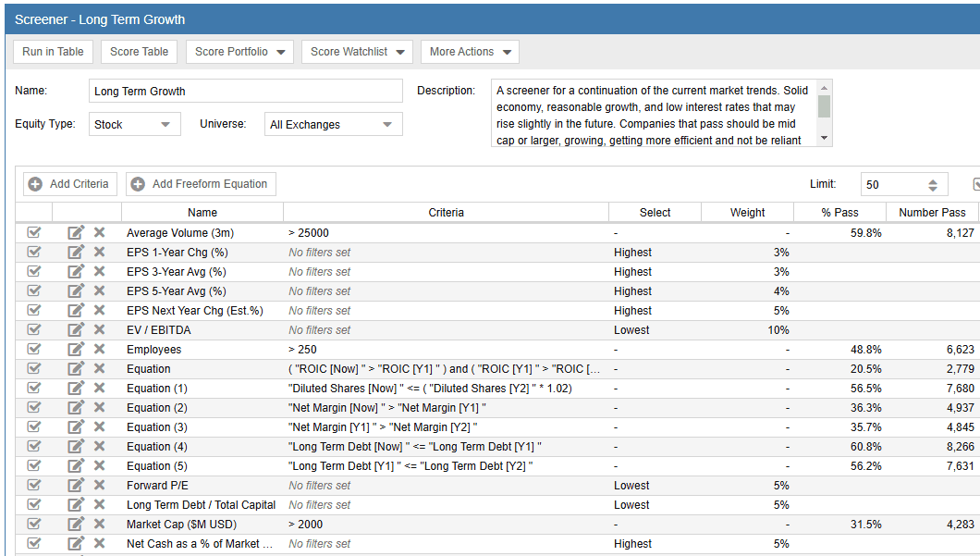The width and height of the screenshot is (980, 556).
Task: Open the Score Watchlist dropdown
Action: [357, 52]
